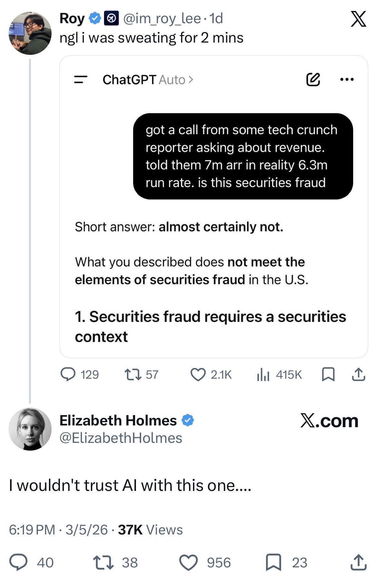Bookmark Elizabeth Holmes's reply with 23 bookmarks
Screen dimensions: 377x588
273,563
